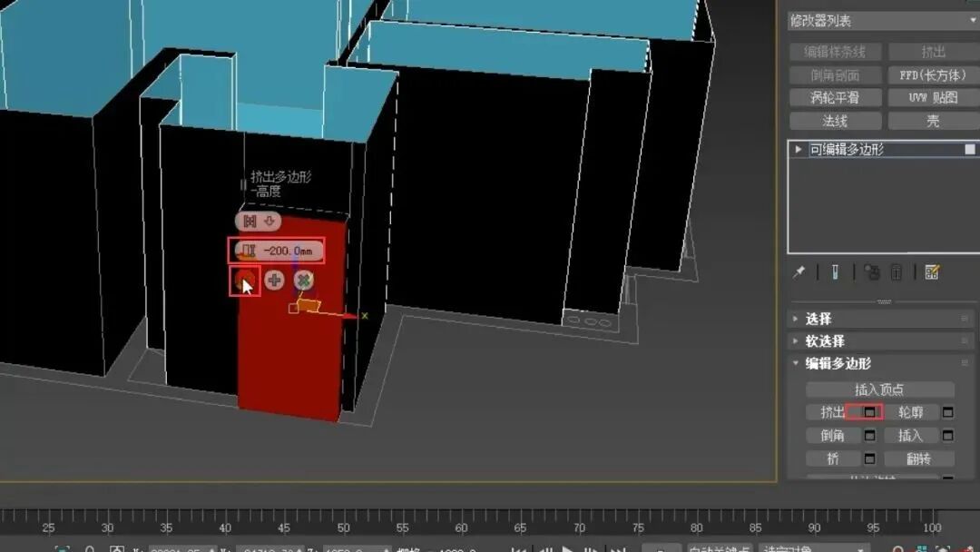Click the grip handle on 编辑多边形 rollout
The width and height of the screenshot is (980, 552).
[x=965, y=364]
